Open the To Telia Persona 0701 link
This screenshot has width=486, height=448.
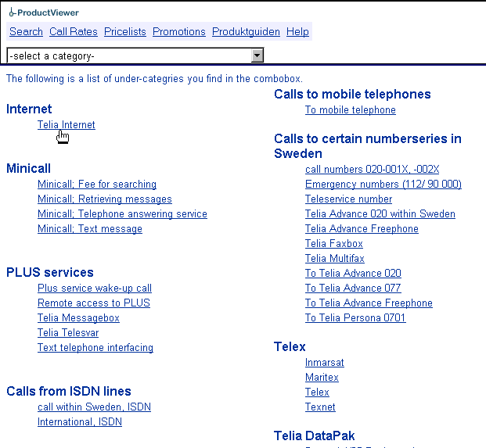pyautogui.click(x=355, y=317)
